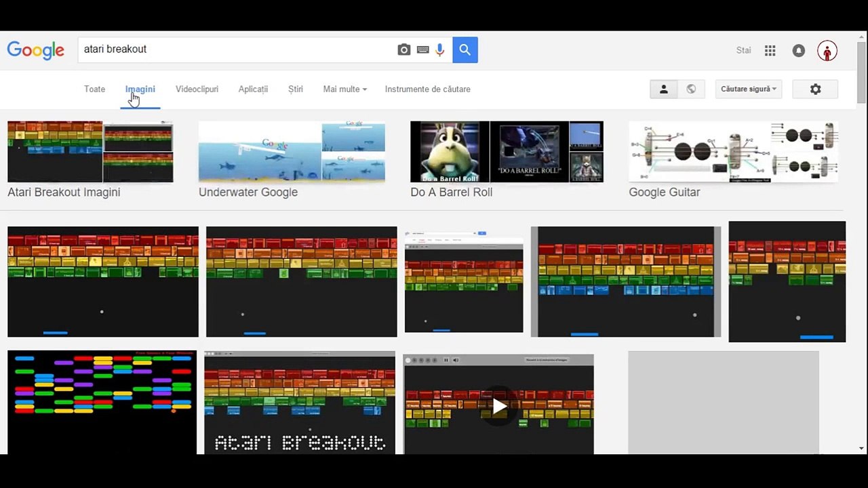This screenshot has height=488, width=868.
Task: Open the Aplicații tab
Action: pos(253,89)
